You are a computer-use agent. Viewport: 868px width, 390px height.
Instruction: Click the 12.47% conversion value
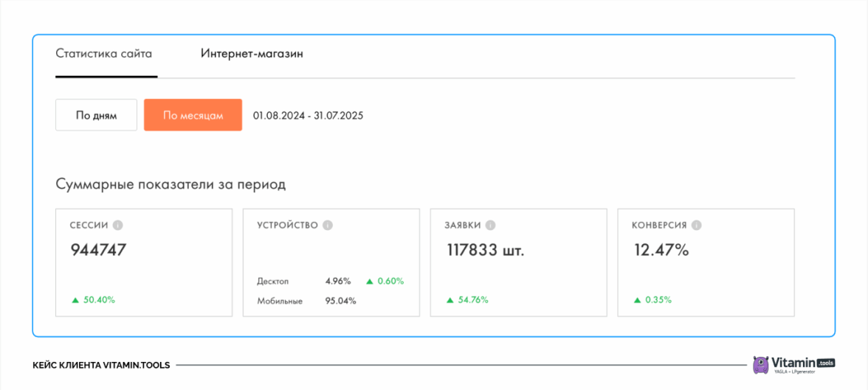tap(661, 250)
